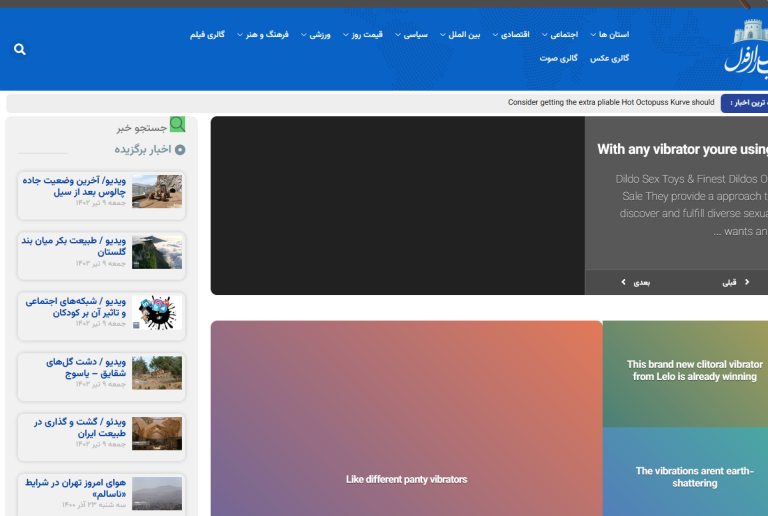Open the brand new clitoral vibrator Lelo card
This screenshot has height=516, width=768.
click(x=685, y=374)
